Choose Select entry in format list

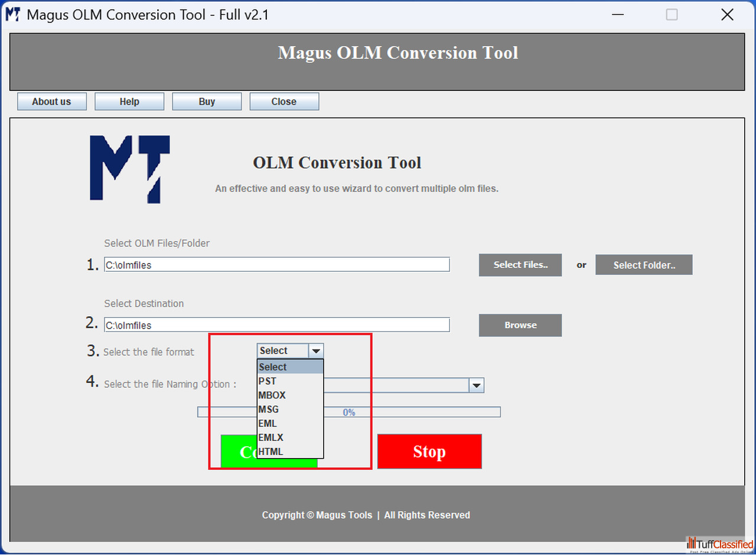pos(290,367)
